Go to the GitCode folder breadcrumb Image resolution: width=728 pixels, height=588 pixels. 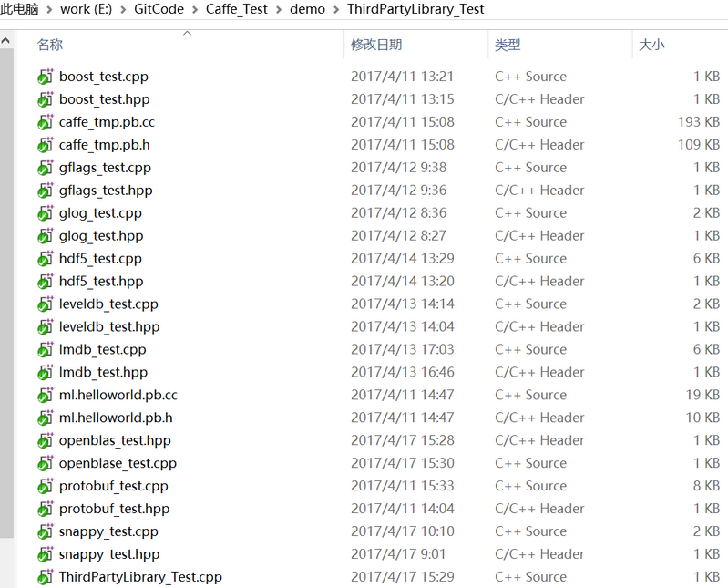coord(159,9)
